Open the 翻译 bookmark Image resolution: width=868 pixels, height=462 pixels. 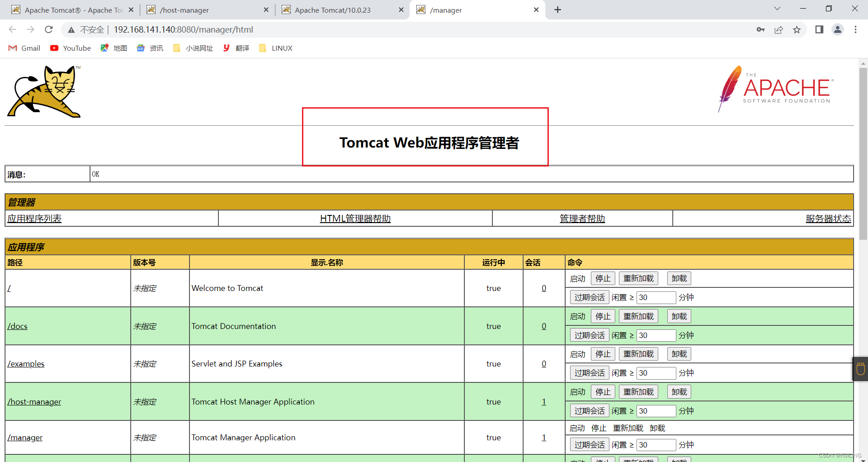pos(236,48)
